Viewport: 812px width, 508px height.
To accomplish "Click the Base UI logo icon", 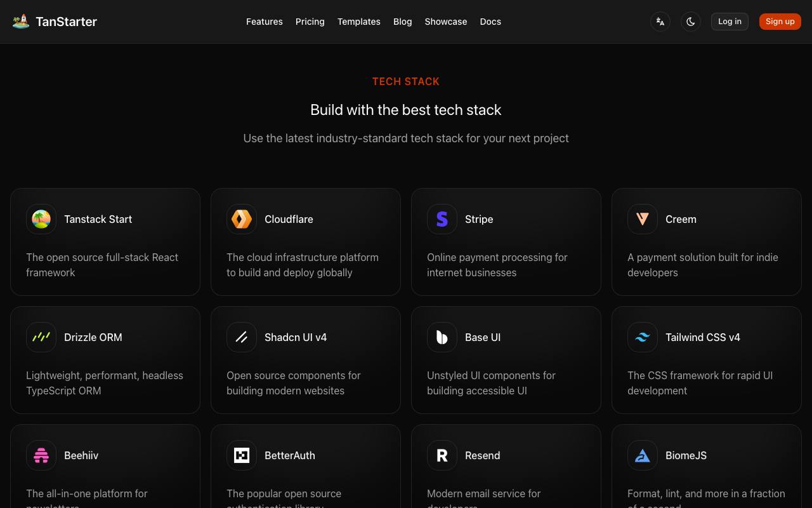I will (x=442, y=337).
